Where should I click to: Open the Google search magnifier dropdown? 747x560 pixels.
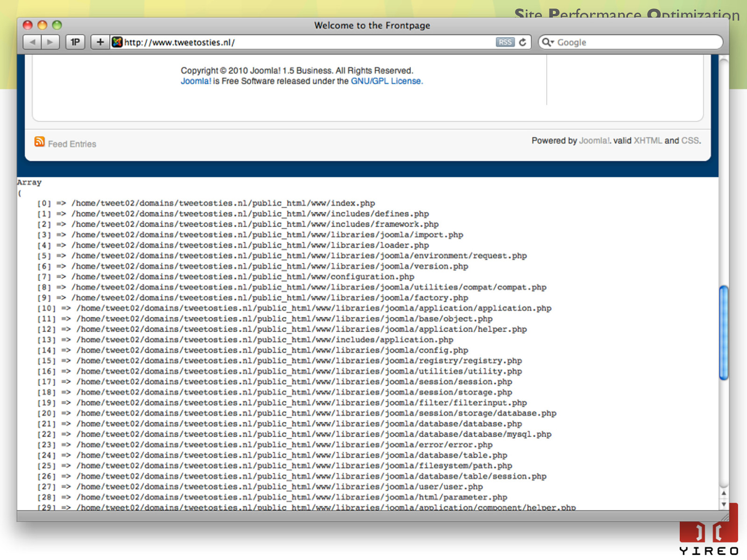[548, 42]
